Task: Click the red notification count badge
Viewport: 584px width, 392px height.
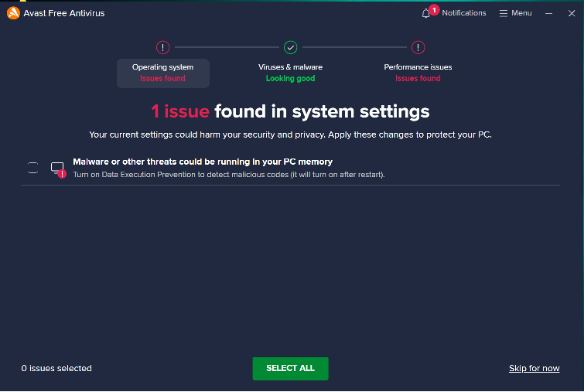Action: point(434,10)
